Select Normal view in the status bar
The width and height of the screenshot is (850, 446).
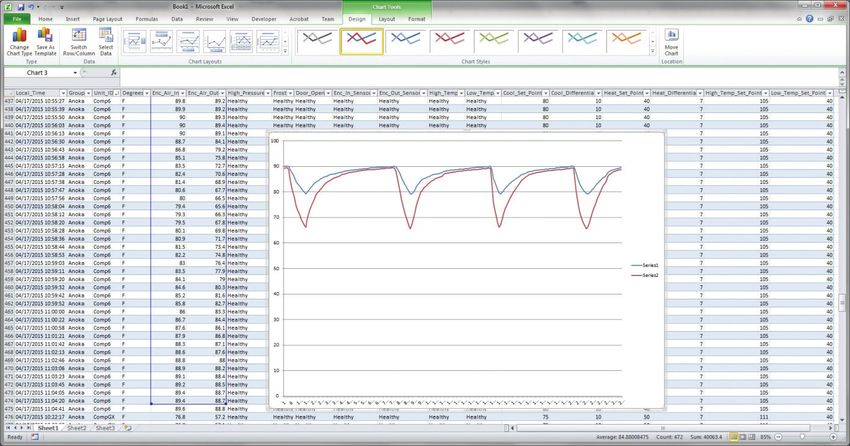coord(733,437)
